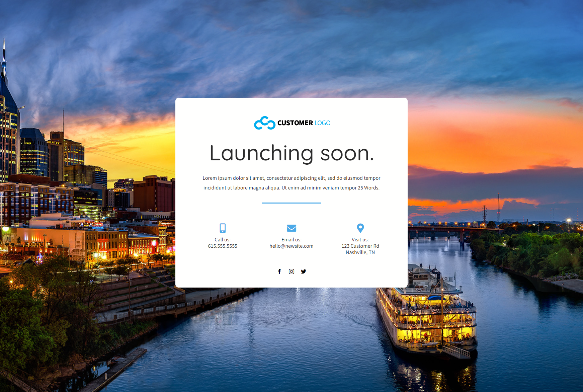Click the hello@newsite.com email address

tap(291, 246)
